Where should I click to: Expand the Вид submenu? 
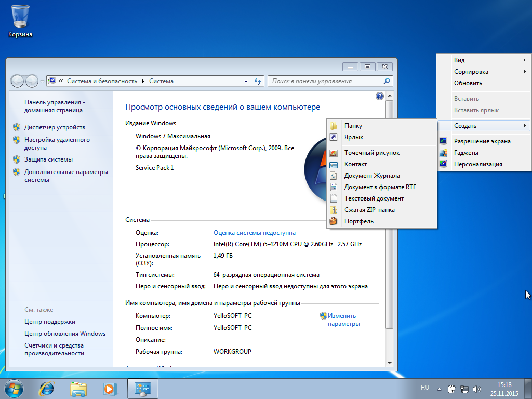click(x=484, y=60)
